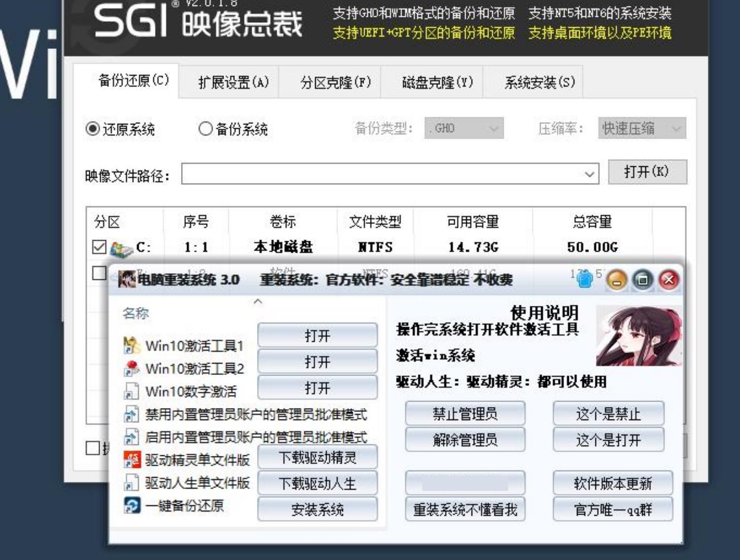
Task: Click the Win10激活工具2 cherry icon
Action: (x=131, y=368)
